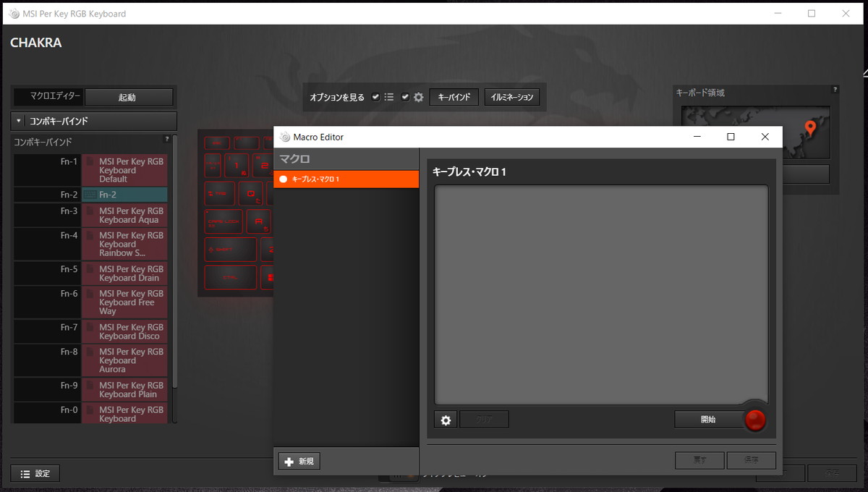
Task: Click the キープレス・マクロ 1 heading in editor
Action: [x=469, y=171]
